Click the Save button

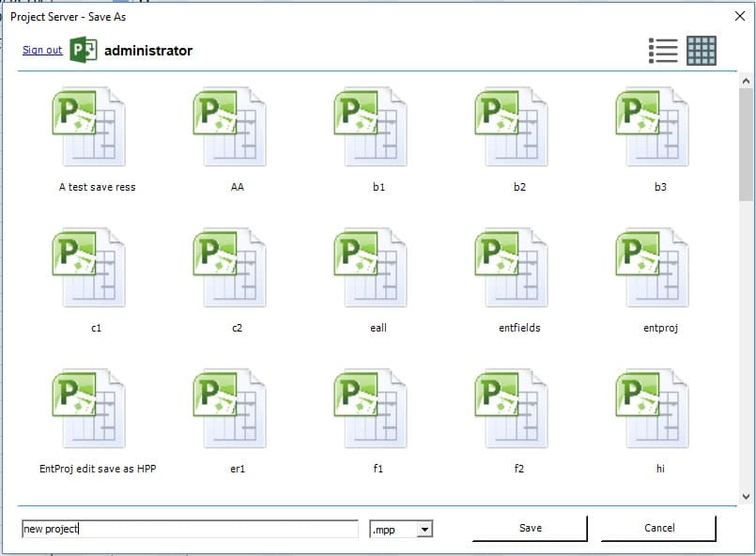(529, 528)
